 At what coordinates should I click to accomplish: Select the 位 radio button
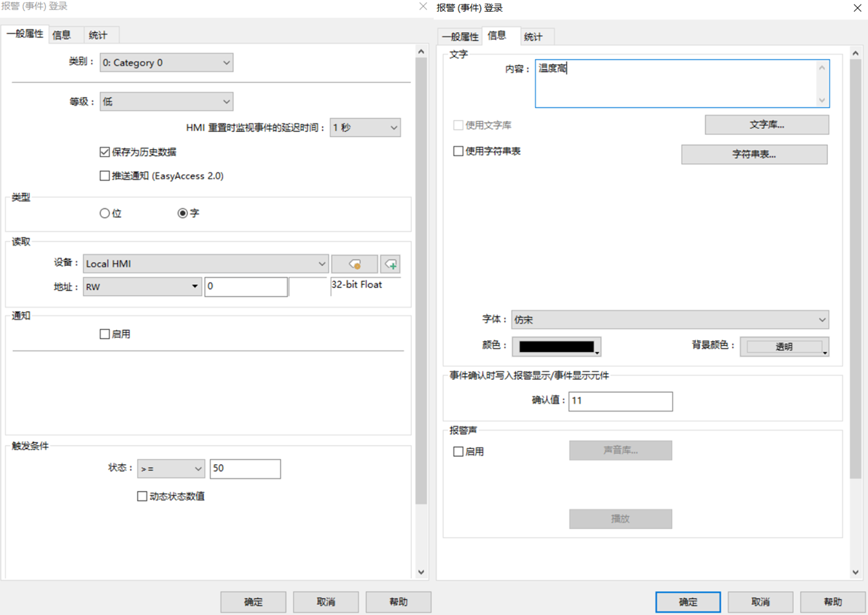point(105,214)
